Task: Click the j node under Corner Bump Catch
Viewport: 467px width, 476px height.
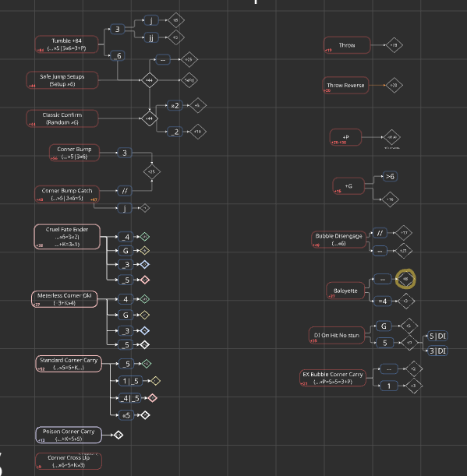Action: point(125,208)
